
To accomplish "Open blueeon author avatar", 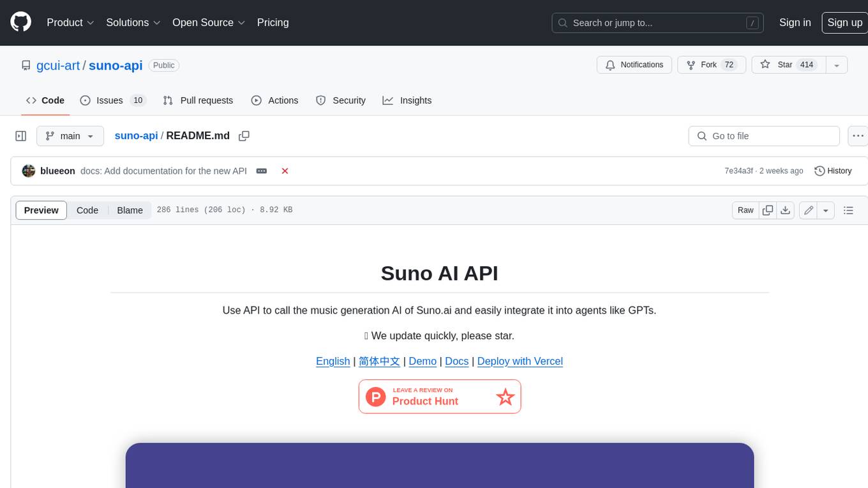I will 29,171.
